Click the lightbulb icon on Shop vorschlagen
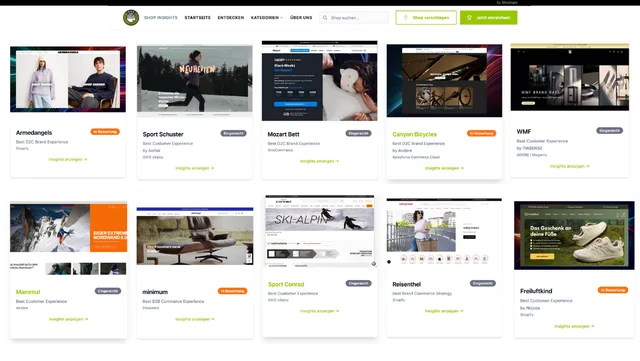Screen dimensions: 640x361 (405, 18)
